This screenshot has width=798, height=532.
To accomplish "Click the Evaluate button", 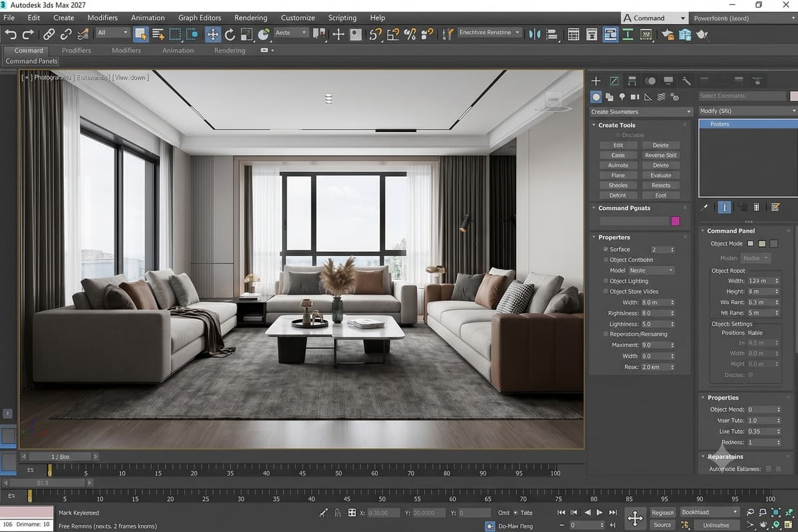I will pos(660,176).
